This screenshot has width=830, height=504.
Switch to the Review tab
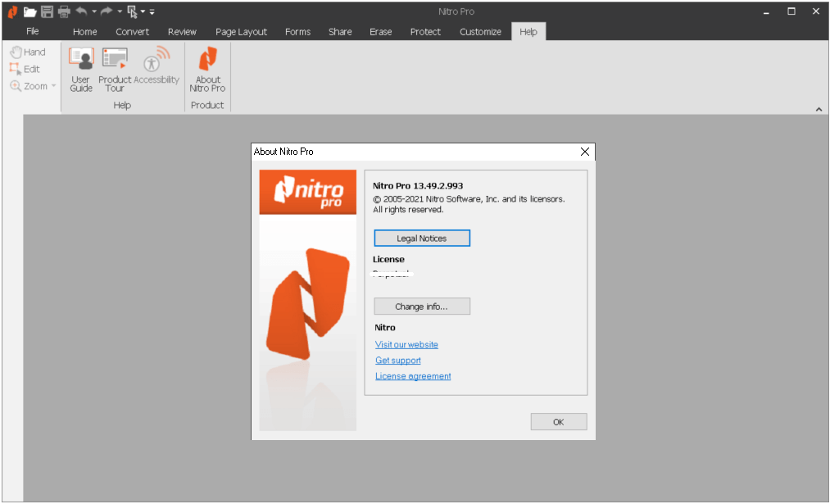click(182, 32)
